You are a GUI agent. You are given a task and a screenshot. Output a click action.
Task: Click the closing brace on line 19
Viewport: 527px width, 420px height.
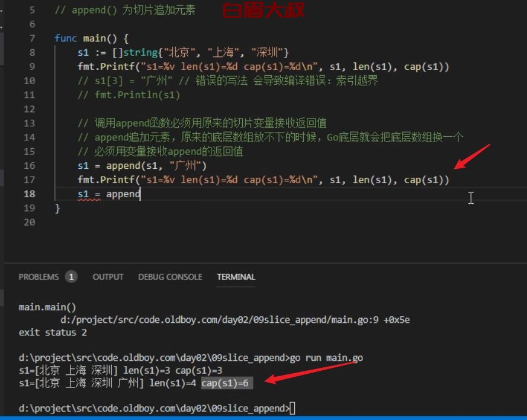coord(57,208)
